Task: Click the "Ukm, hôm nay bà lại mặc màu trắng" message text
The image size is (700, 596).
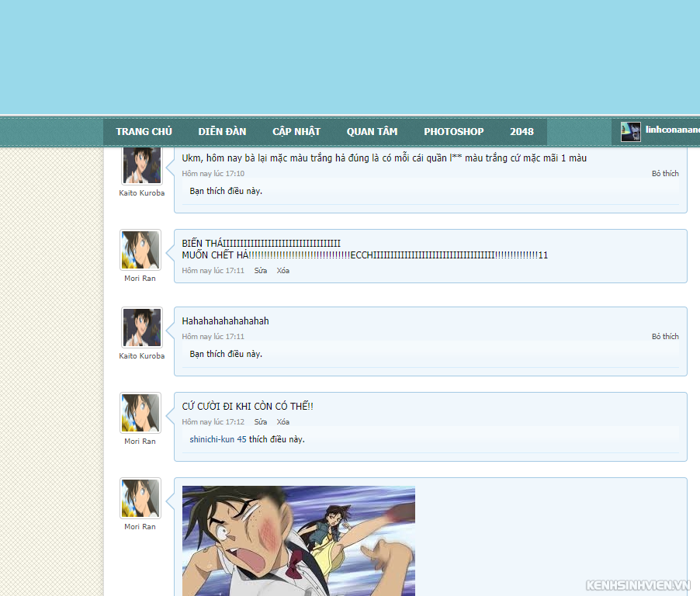Action: pyautogui.click(x=384, y=158)
